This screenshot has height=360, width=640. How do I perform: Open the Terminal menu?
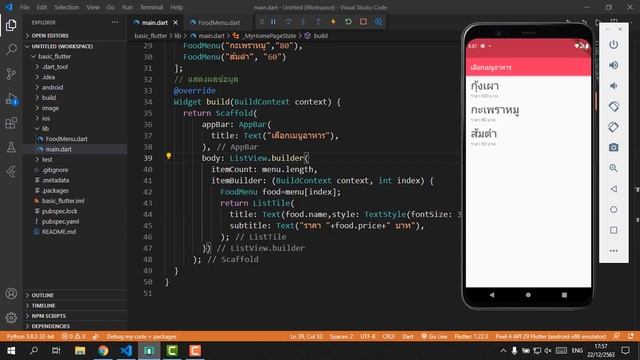point(151,7)
